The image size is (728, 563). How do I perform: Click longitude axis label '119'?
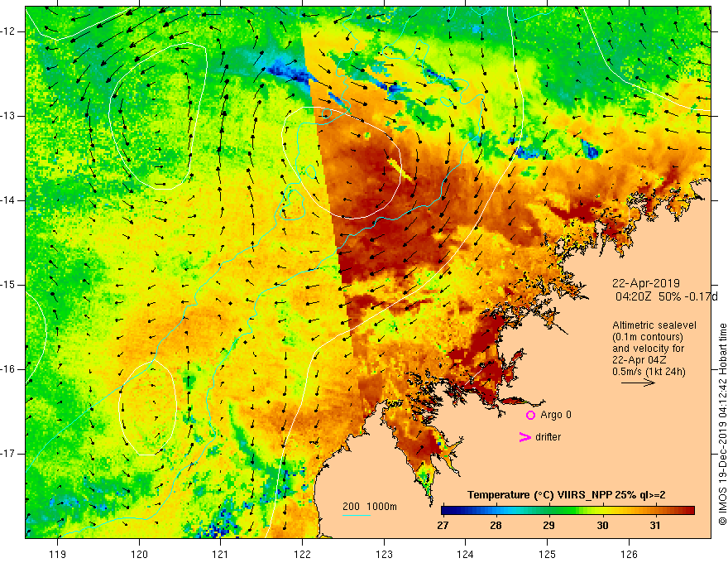click(58, 554)
